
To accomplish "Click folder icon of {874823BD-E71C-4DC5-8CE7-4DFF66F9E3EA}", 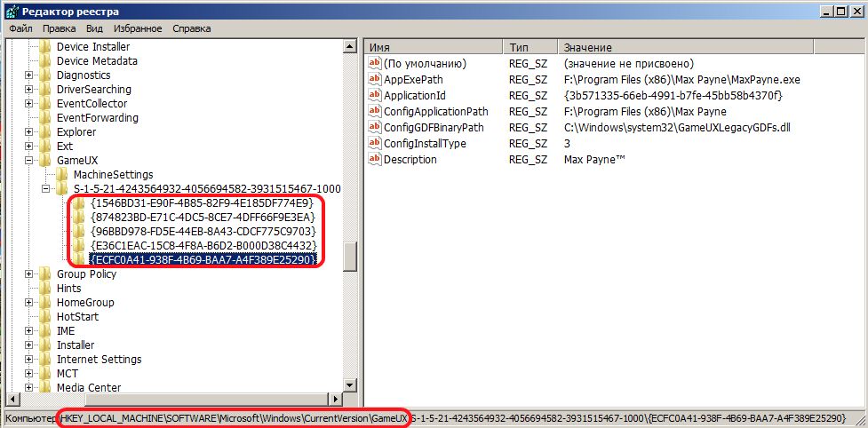I will pos(79,218).
